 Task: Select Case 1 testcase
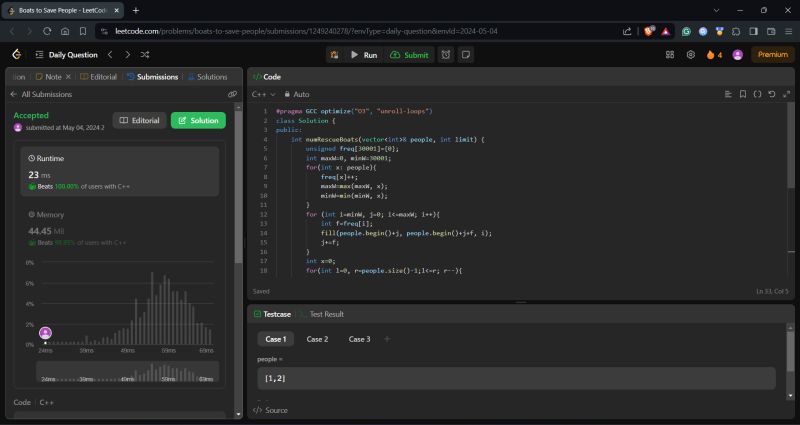click(276, 339)
